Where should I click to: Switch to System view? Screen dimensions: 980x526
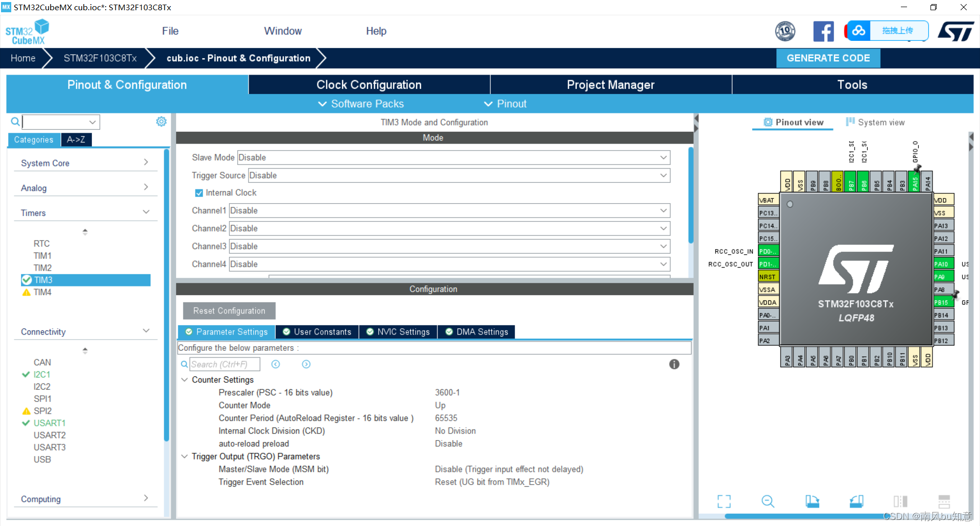pyautogui.click(x=875, y=122)
